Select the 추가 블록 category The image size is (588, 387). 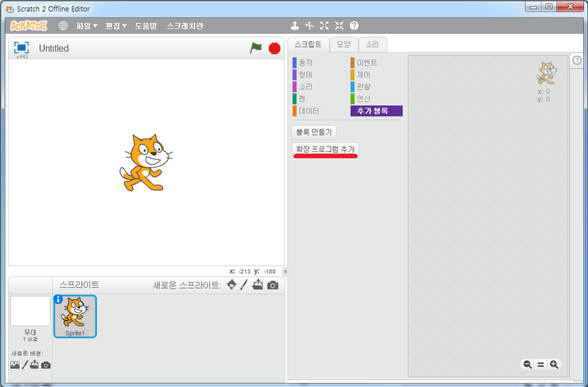377,111
